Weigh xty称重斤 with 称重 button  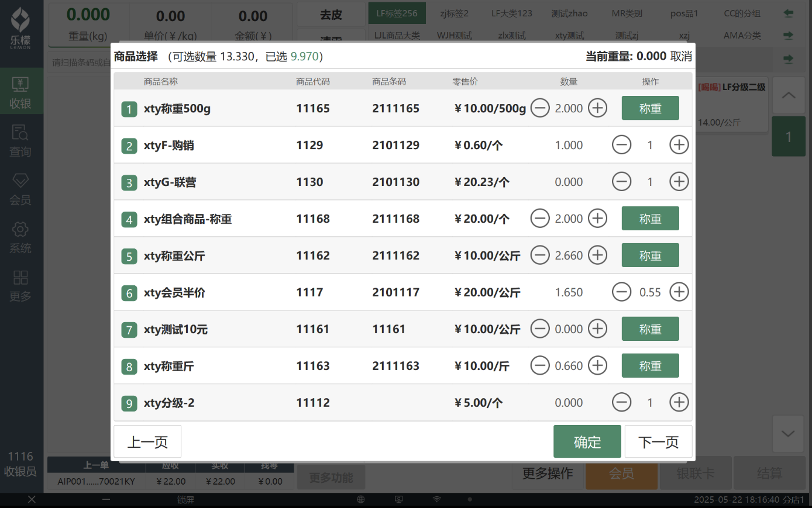pos(650,366)
